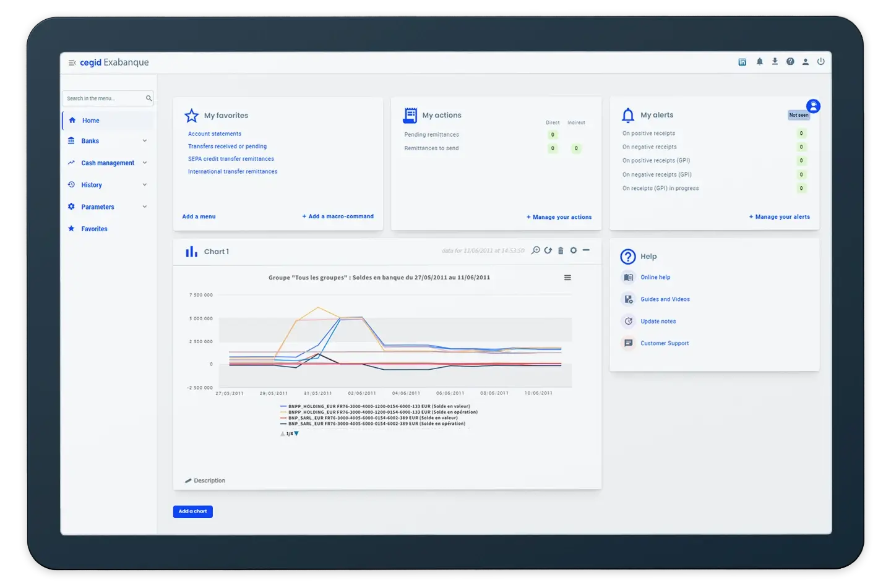
Task: Open the chart export hamburger menu
Action: 567,278
